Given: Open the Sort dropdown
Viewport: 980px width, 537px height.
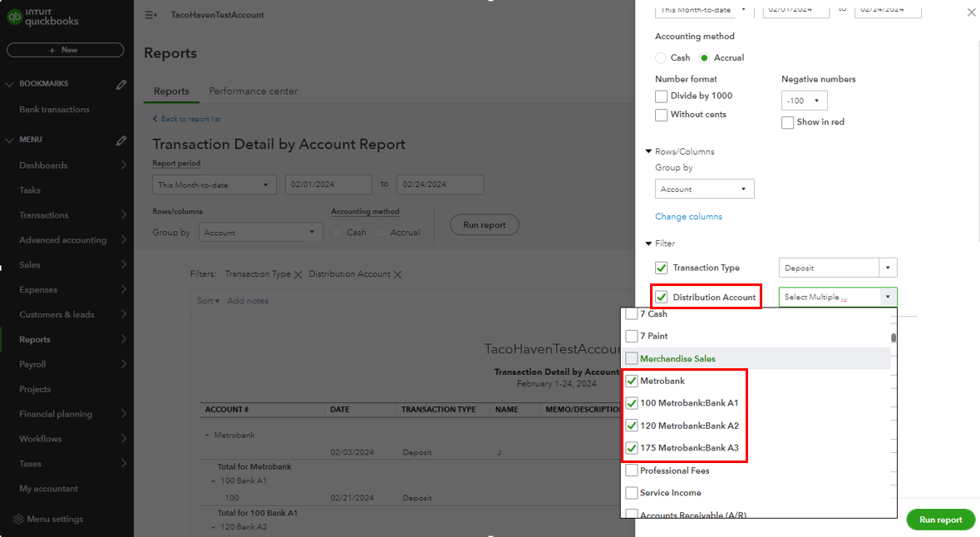Looking at the screenshot, I should click(208, 301).
